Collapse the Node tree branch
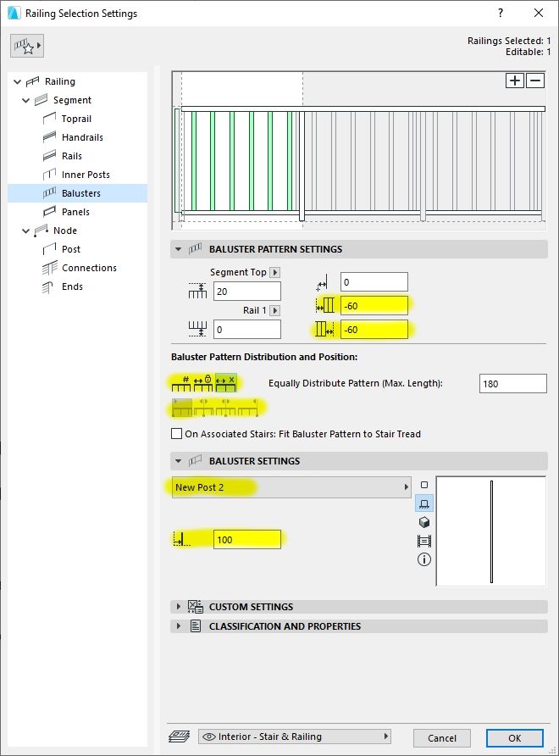This screenshot has height=756, width=559. [26, 231]
